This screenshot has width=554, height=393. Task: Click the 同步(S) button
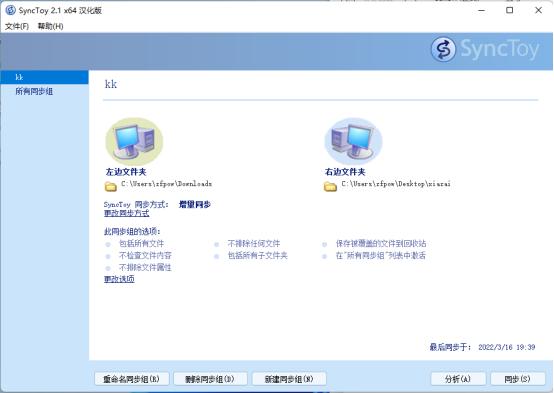[517, 379]
